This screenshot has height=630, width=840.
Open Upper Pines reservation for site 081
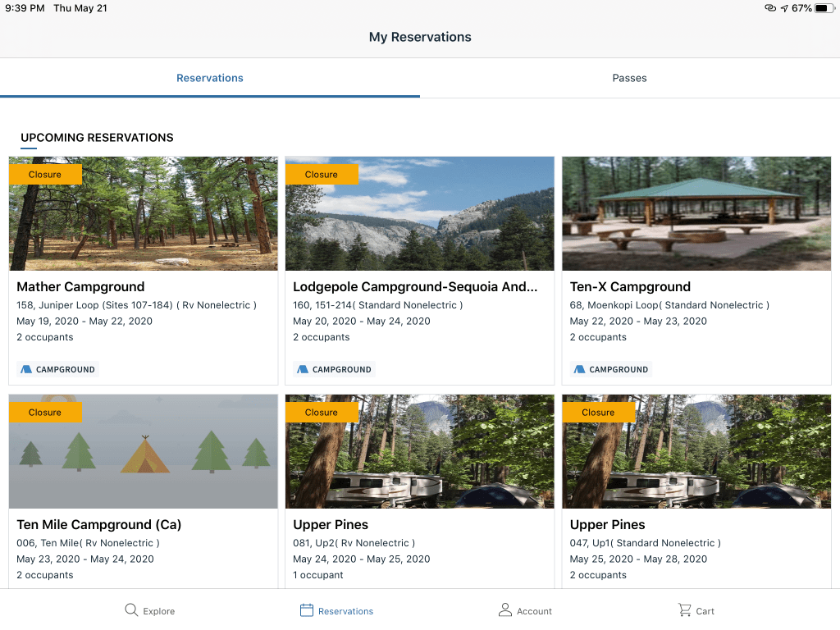[x=331, y=525]
